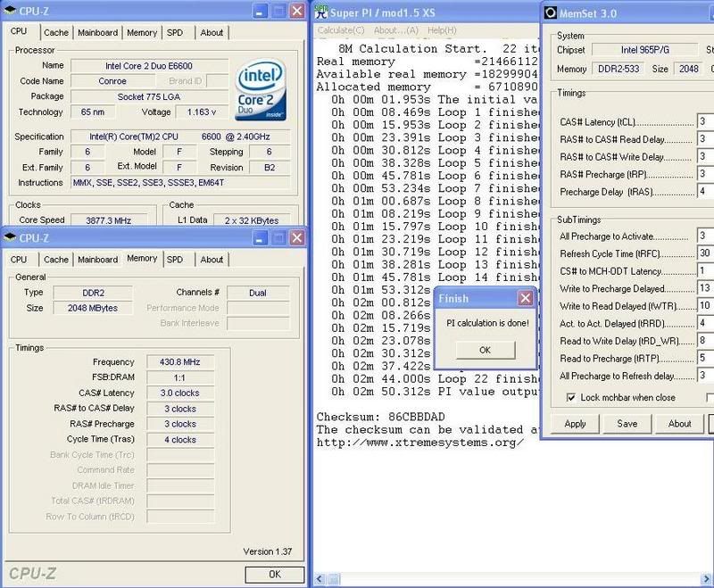The image size is (714, 588).
Task: Open the Calculate(C) menu in Super PI
Action: click(x=341, y=30)
